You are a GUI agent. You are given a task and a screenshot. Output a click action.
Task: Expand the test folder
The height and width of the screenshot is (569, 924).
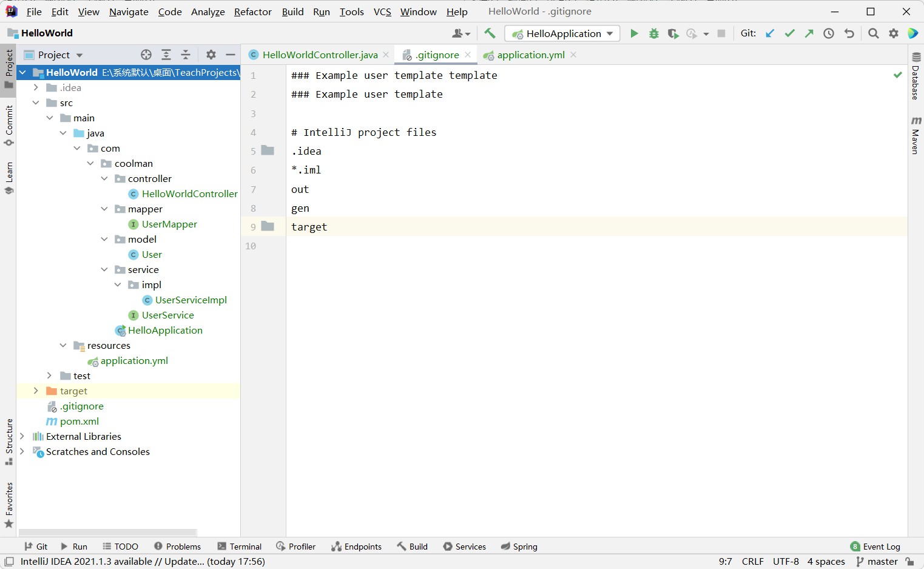(50, 375)
